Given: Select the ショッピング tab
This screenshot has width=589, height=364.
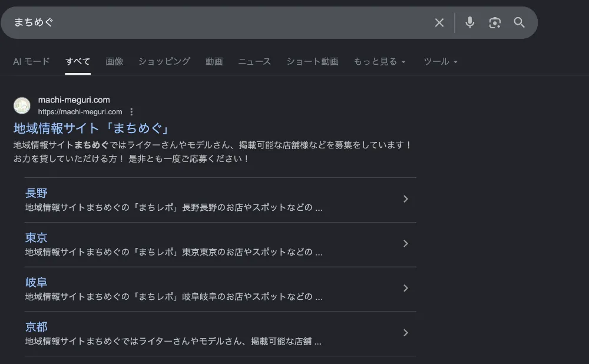Looking at the screenshot, I should click(165, 61).
